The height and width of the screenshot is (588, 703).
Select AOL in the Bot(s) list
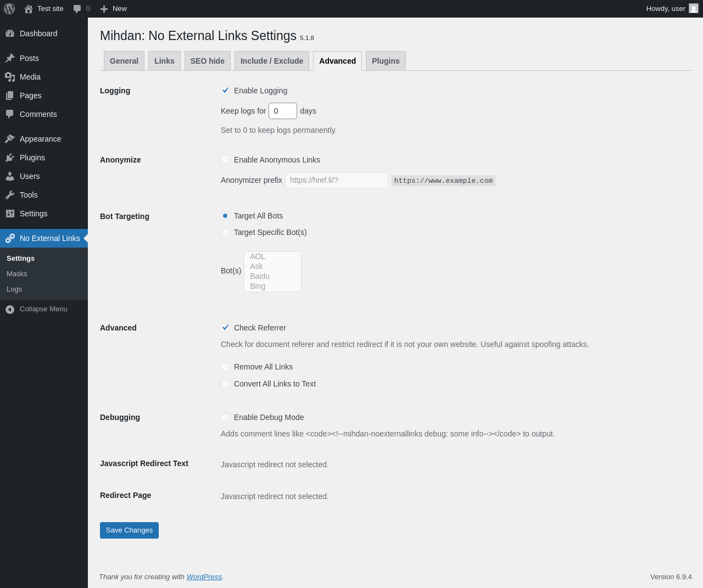tap(272, 256)
